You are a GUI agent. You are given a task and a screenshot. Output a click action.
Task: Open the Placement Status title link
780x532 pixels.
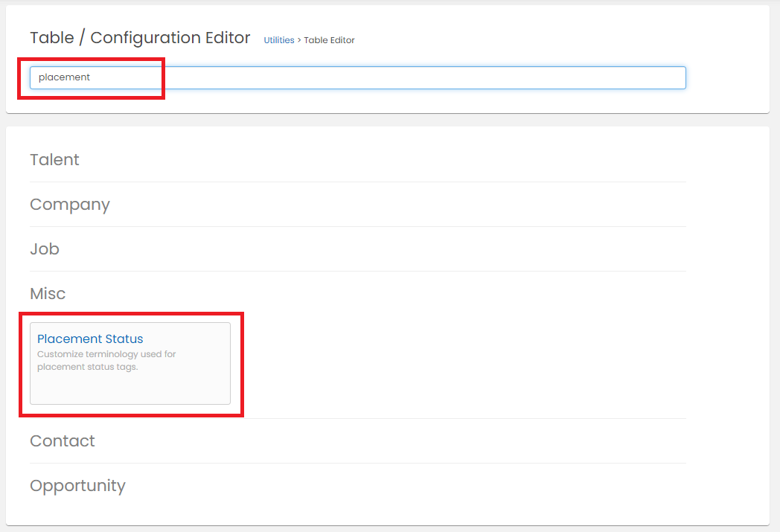[90, 339]
